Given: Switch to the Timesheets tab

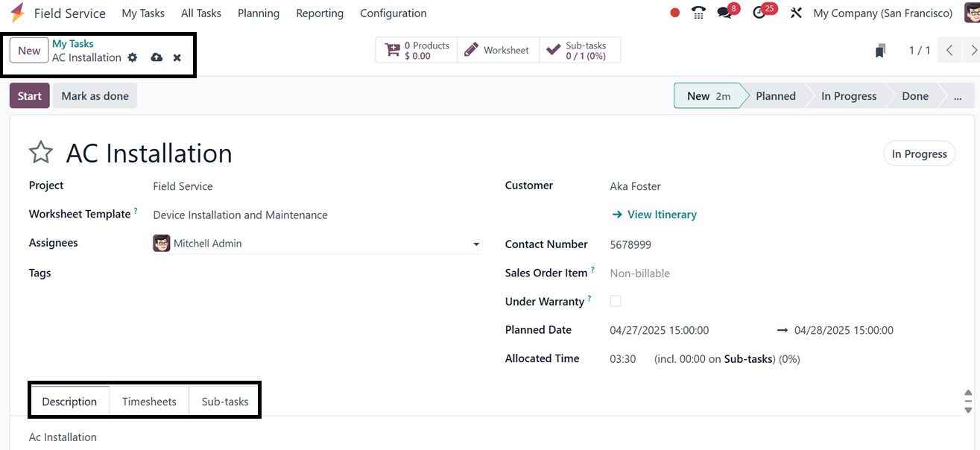Looking at the screenshot, I should tap(149, 402).
